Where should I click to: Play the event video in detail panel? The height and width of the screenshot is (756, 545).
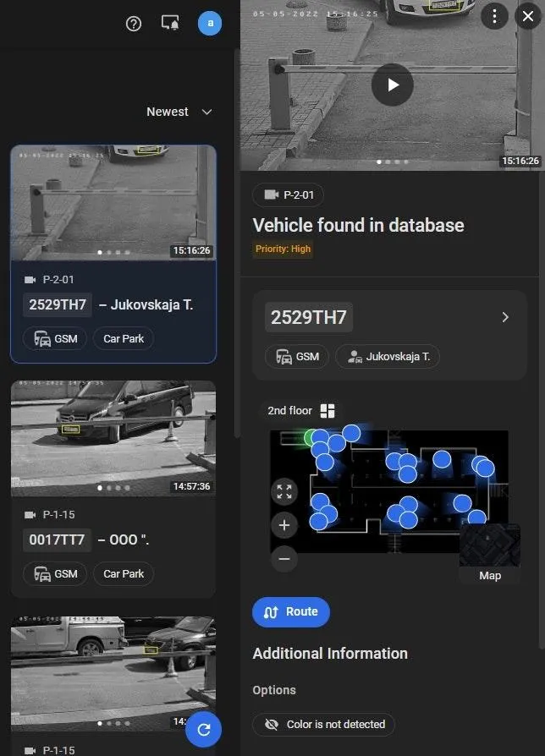pyautogui.click(x=392, y=85)
